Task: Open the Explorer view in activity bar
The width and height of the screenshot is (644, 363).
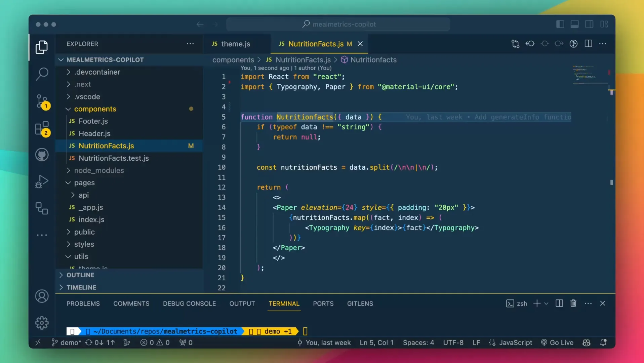Action: point(42,47)
